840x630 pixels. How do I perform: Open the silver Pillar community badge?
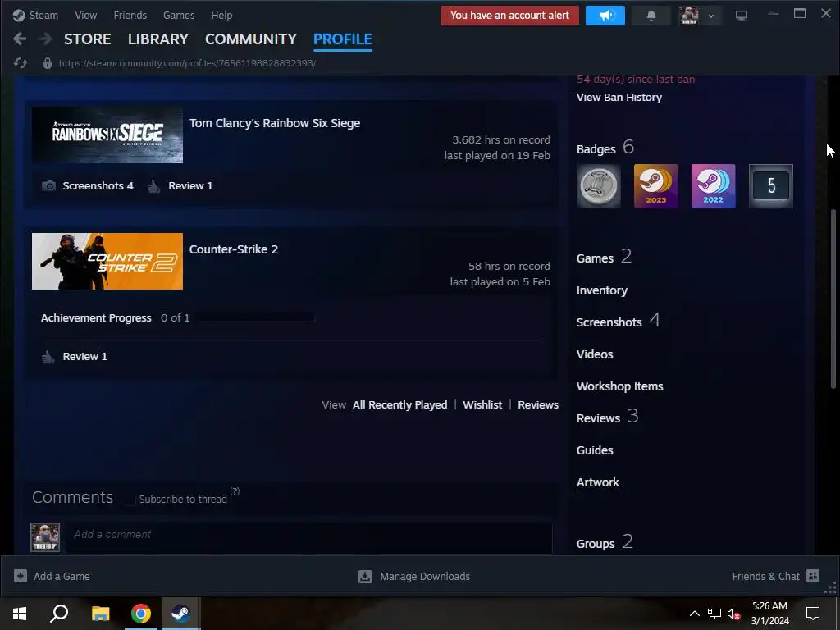point(598,186)
